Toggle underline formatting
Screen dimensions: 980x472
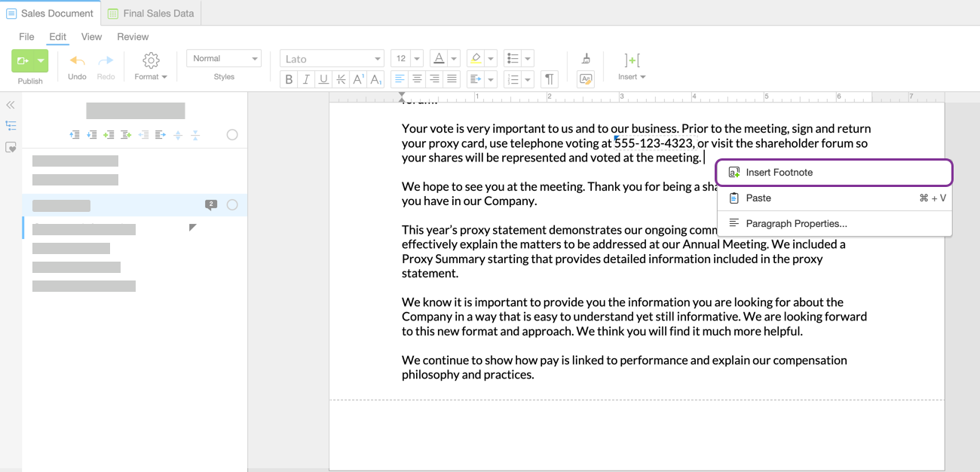[x=324, y=78]
